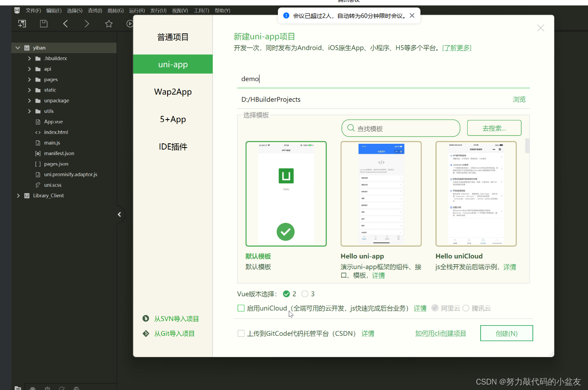Screen dimensions: 588x390
Task: Click the 创建(N) button
Action: (x=507, y=333)
